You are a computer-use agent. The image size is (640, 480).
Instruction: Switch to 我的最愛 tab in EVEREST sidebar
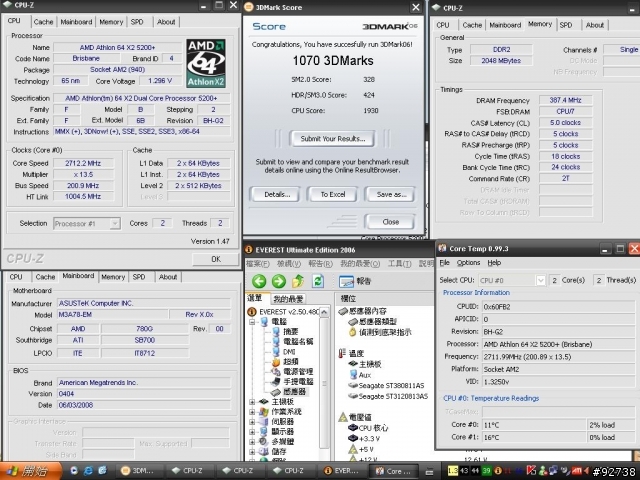(288, 299)
